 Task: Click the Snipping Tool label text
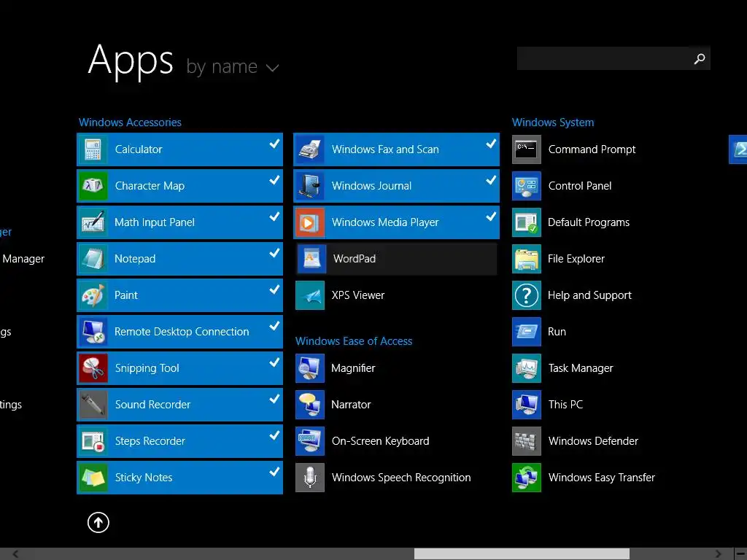click(x=147, y=368)
